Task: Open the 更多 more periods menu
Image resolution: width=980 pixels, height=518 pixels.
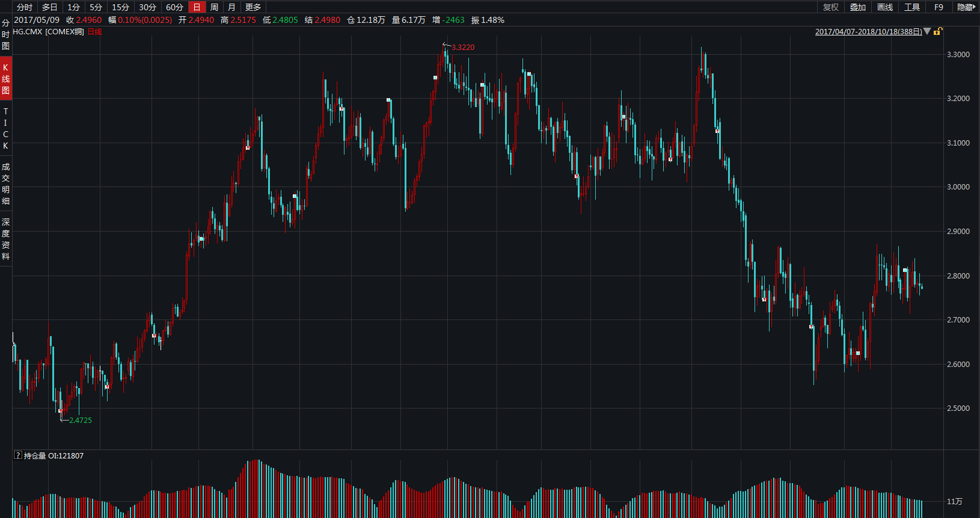Action: tap(253, 7)
